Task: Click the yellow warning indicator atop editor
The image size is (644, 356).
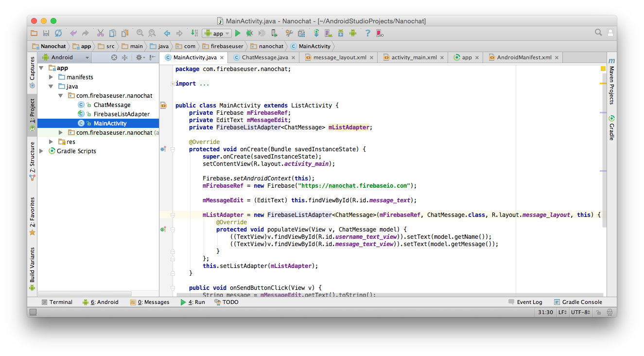Action: (603, 69)
